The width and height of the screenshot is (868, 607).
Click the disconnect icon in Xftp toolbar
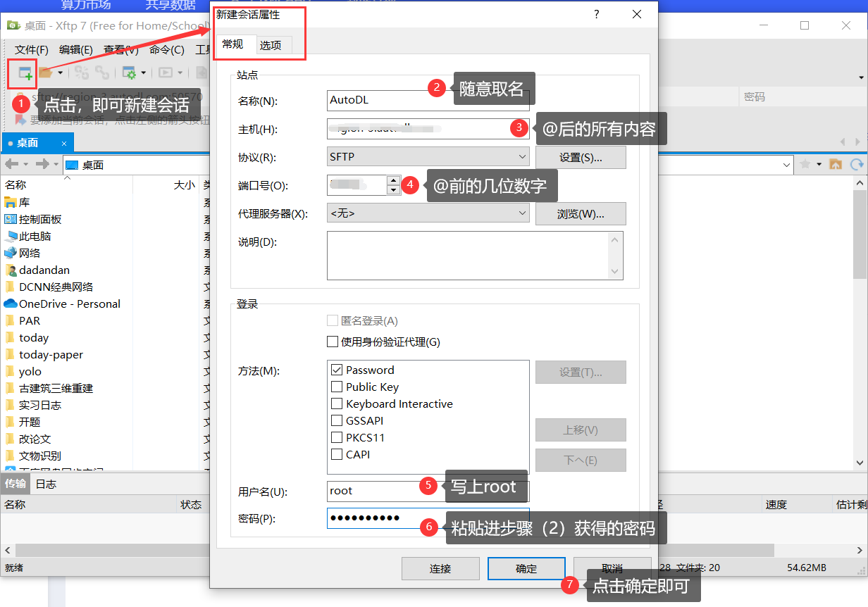tap(82, 73)
